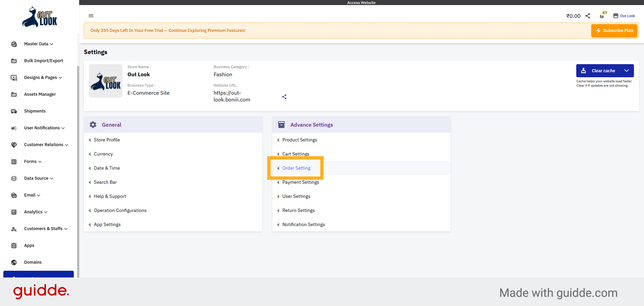Open the Advance Settings panel header
Image resolution: width=644 pixels, height=306 pixels.
click(311, 125)
